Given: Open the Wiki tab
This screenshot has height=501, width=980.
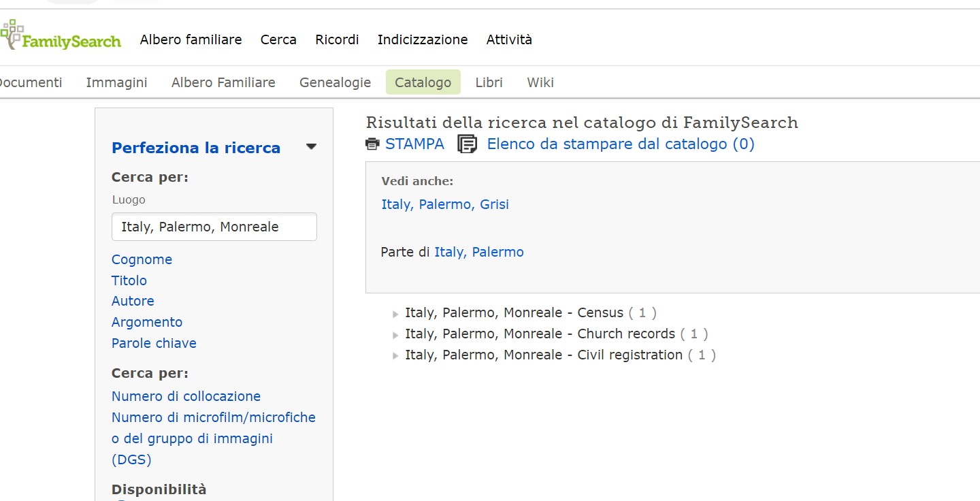Looking at the screenshot, I should point(540,82).
